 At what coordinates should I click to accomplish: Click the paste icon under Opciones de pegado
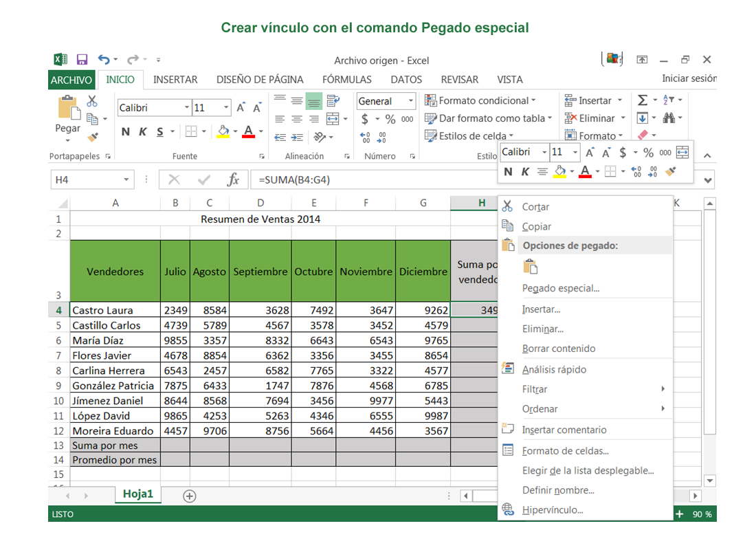[x=531, y=267]
